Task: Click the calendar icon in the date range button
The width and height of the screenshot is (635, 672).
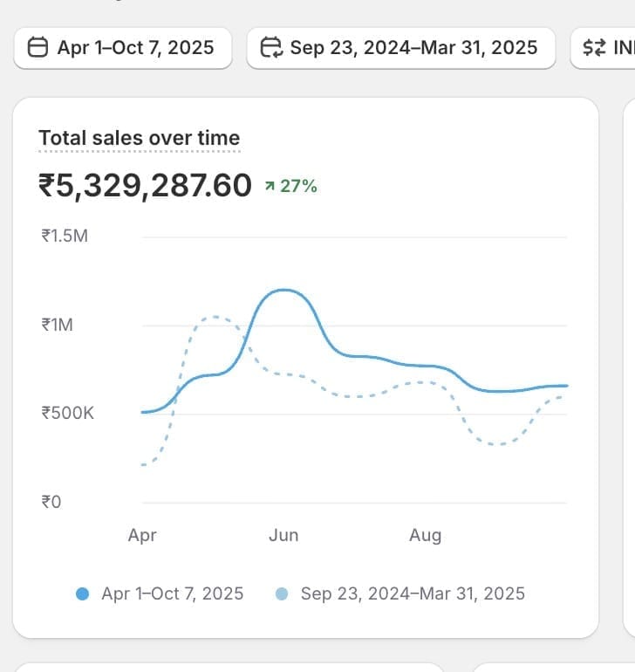Action: pyautogui.click(x=38, y=47)
